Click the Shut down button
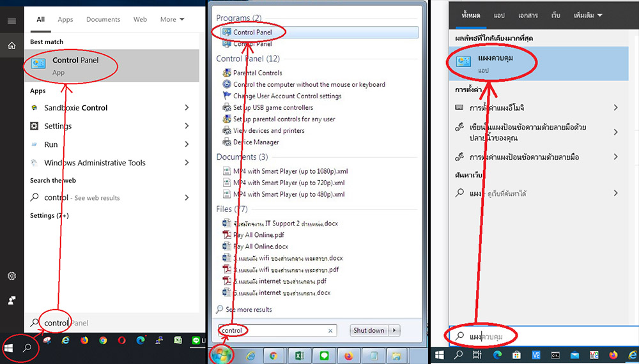 coord(369,330)
